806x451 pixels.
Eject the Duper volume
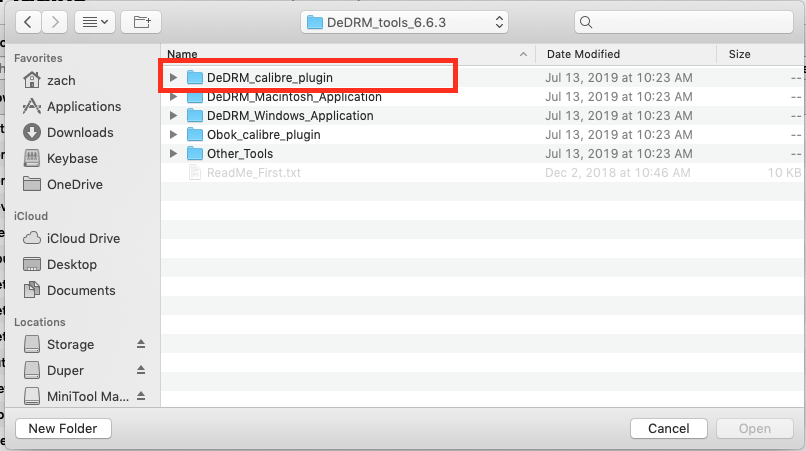click(x=141, y=371)
